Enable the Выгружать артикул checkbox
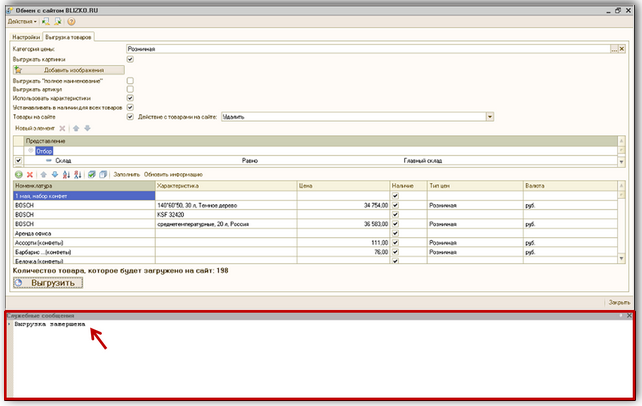The height and width of the screenshot is (406, 642). tap(130, 89)
